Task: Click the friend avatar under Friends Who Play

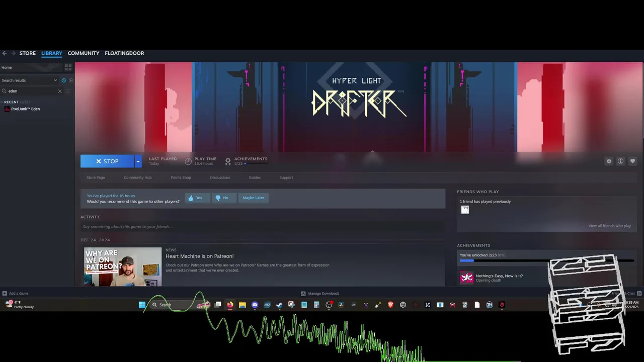Action: [465, 210]
